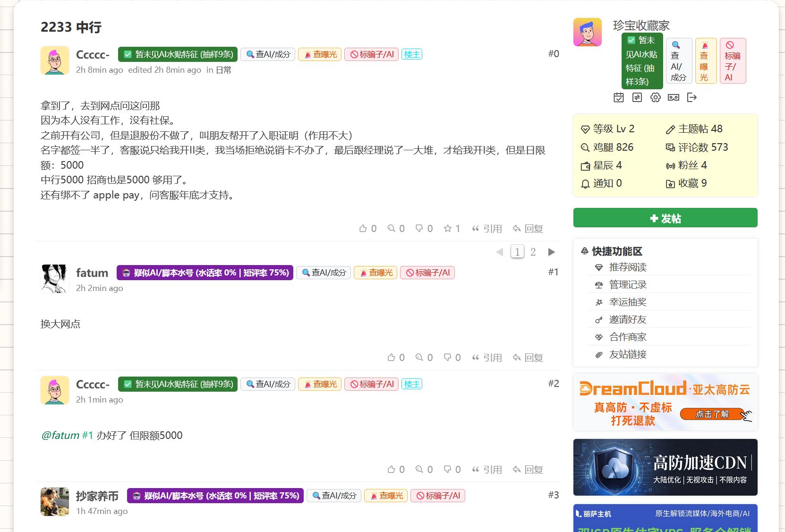Click 发帖 new post button

(x=666, y=218)
